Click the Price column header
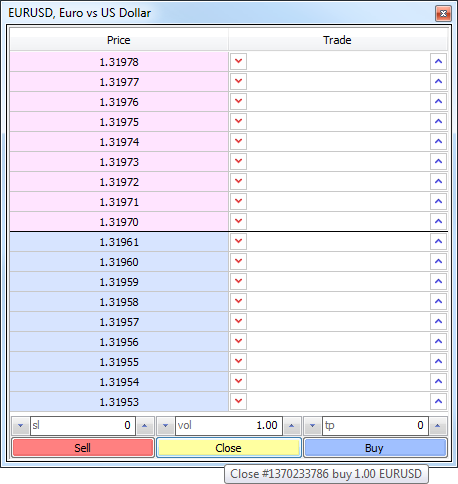Image resolution: width=458 pixels, height=484 pixels. click(119, 40)
